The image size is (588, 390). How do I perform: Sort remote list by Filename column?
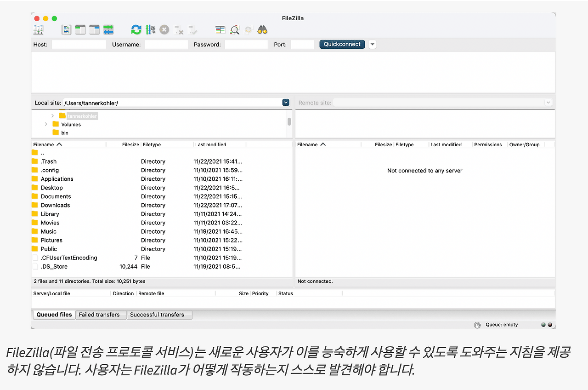[328, 144]
